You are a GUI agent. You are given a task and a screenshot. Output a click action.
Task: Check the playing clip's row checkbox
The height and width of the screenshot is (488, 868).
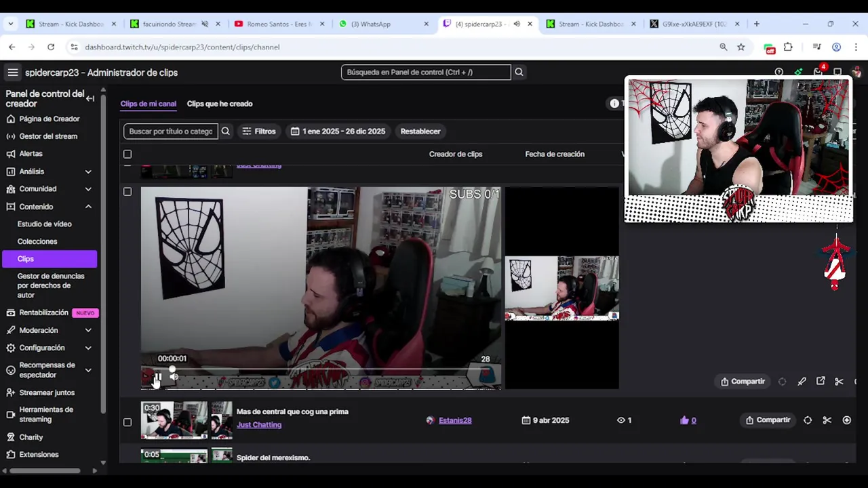pos(127,192)
